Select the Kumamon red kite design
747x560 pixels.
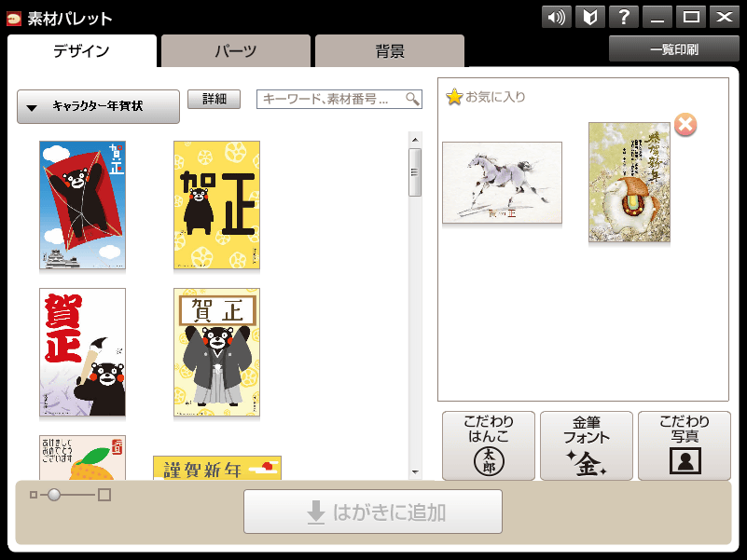(x=82, y=205)
